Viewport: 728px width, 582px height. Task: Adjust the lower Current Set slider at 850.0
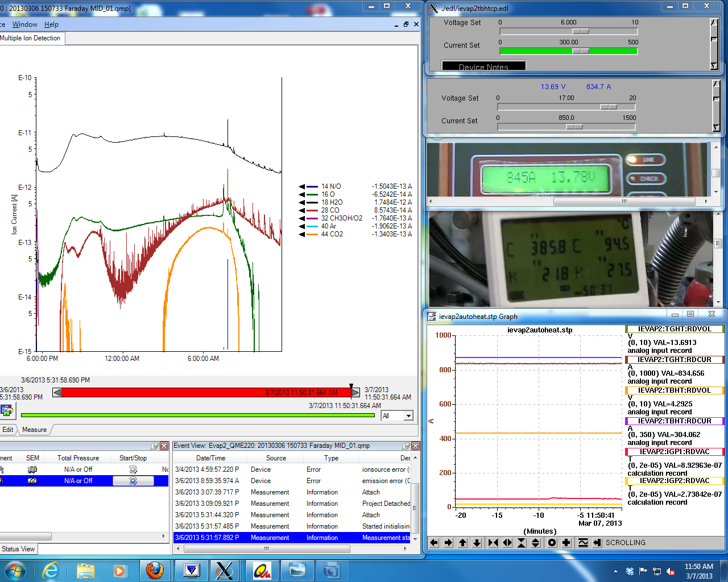click(x=574, y=127)
